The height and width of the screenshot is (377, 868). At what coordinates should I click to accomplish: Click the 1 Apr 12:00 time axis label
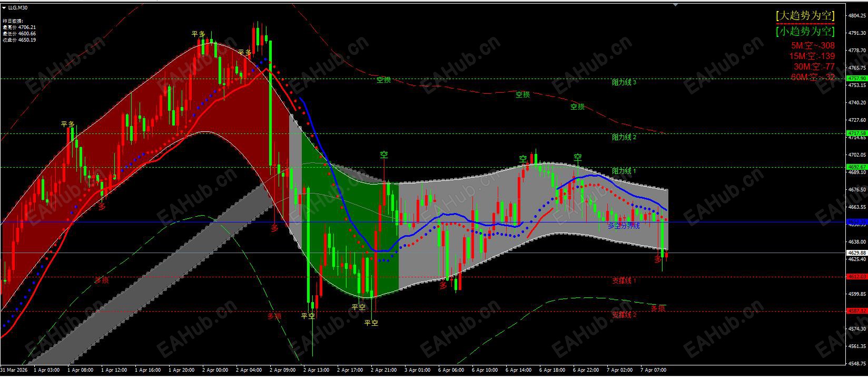(115, 370)
